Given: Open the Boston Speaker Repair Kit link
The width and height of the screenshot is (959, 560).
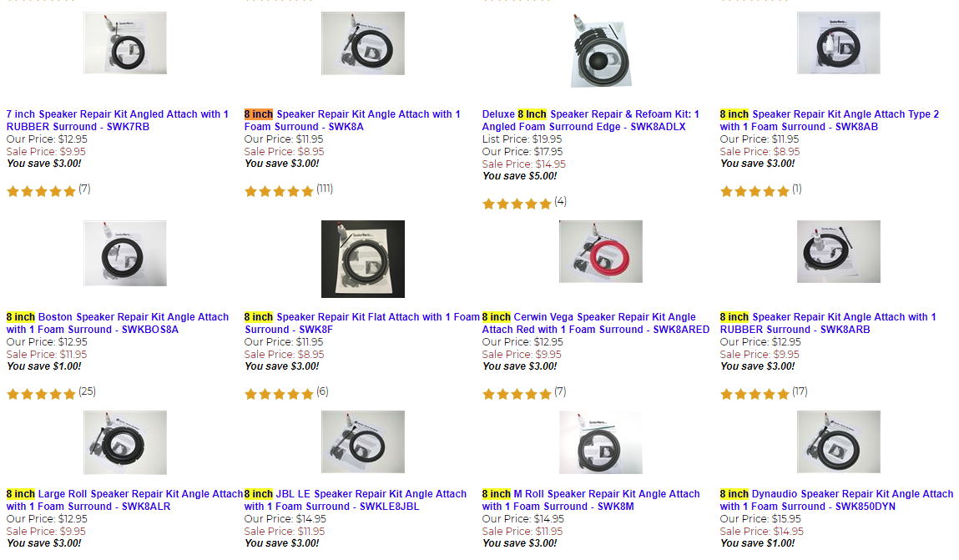Looking at the screenshot, I should [x=117, y=323].
